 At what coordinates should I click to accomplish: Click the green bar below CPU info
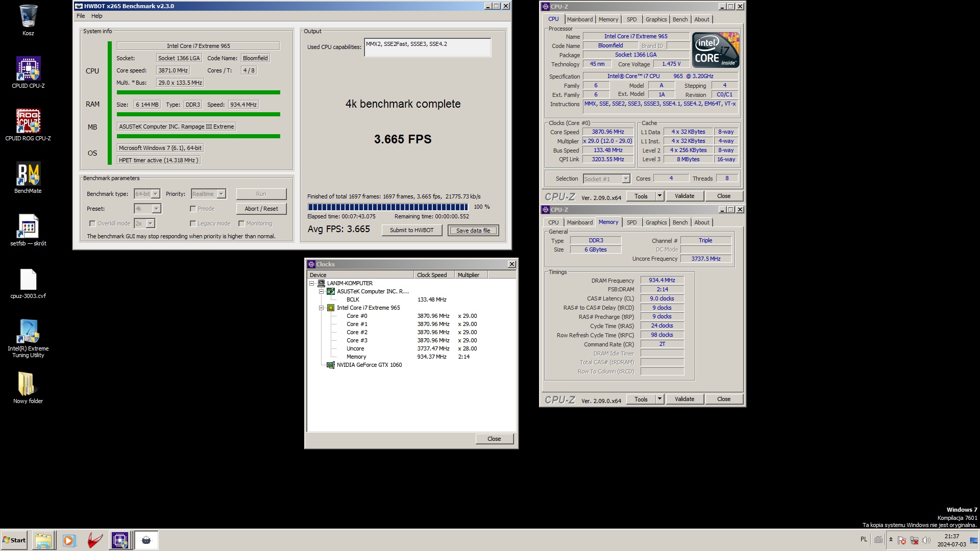pyautogui.click(x=199, y=92)
